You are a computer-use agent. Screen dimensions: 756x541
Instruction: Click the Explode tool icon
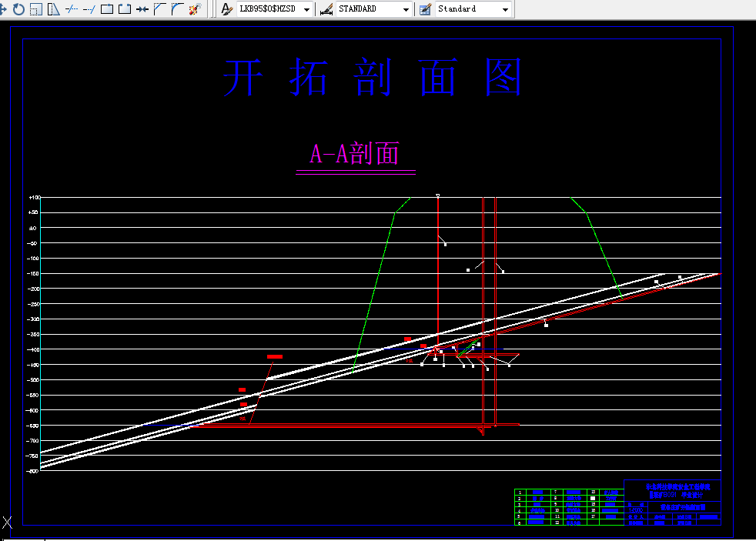(x=195, y=8)
